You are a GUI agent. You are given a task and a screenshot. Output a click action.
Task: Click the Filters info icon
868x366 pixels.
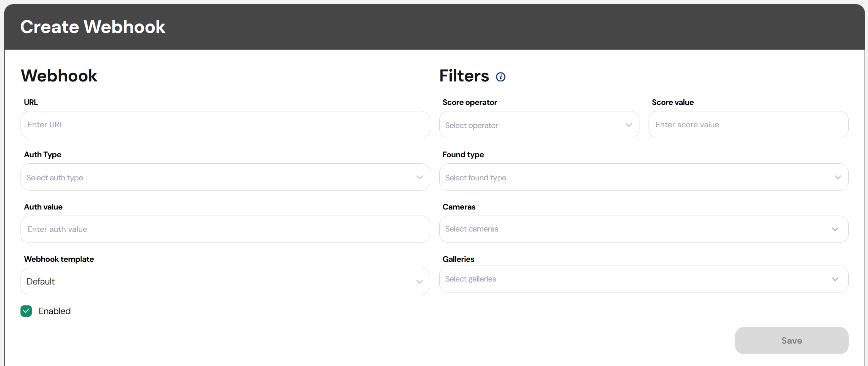(500, 77)
